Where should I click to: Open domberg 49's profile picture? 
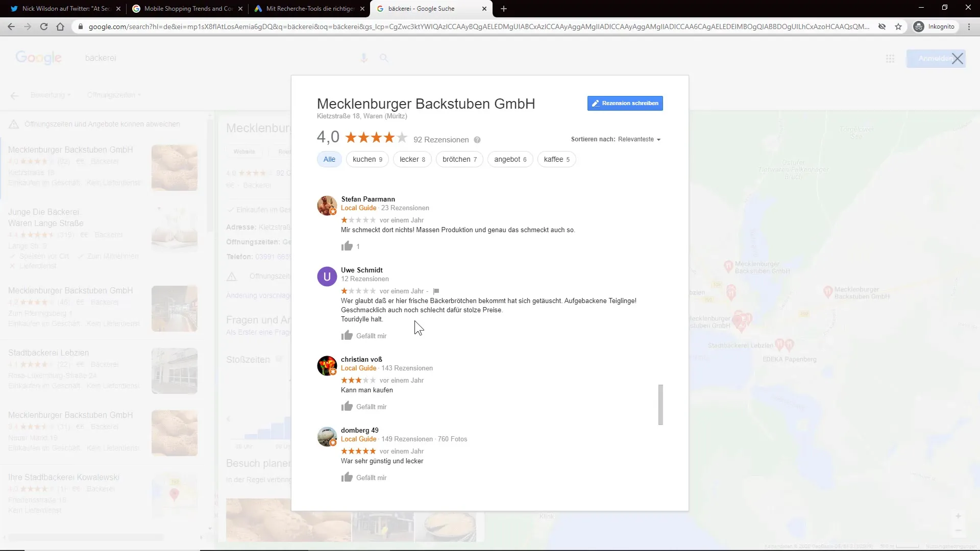[327, 437]
